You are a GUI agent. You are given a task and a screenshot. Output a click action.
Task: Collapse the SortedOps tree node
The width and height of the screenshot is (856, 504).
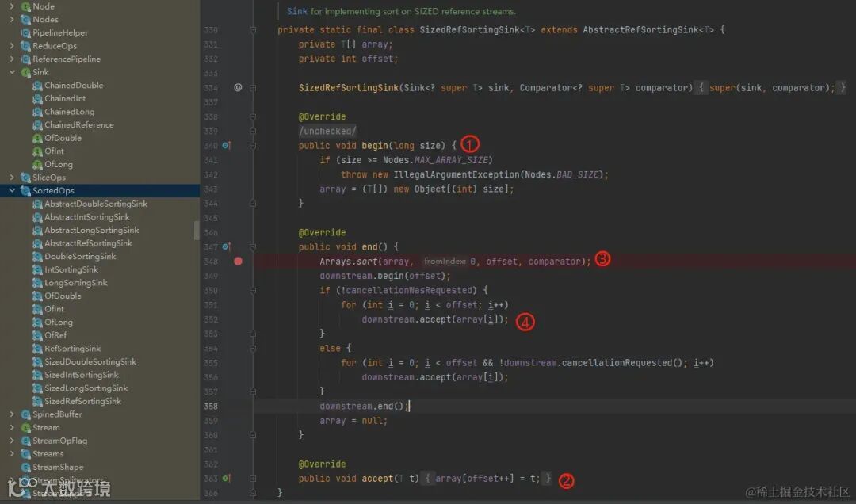coord(12,190)
